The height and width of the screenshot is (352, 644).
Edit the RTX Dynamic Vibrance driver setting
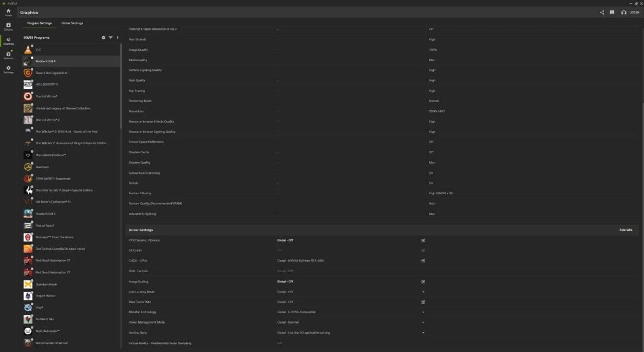coord(423,240)
